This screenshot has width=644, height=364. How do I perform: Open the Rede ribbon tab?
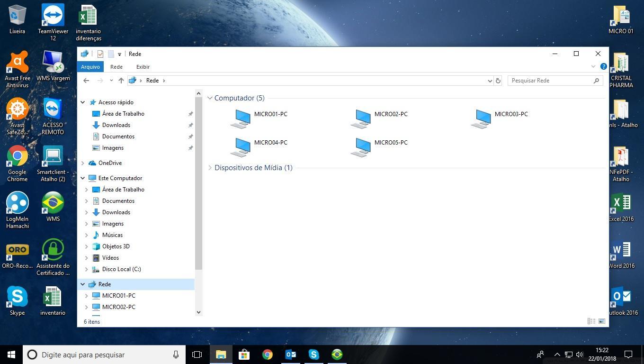[116, 67]
